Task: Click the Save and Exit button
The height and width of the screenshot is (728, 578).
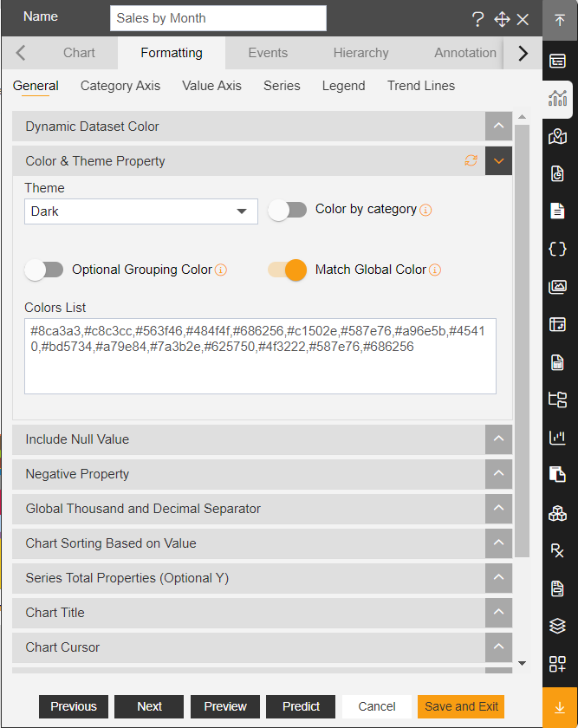Action: click(x=461, y=706)
